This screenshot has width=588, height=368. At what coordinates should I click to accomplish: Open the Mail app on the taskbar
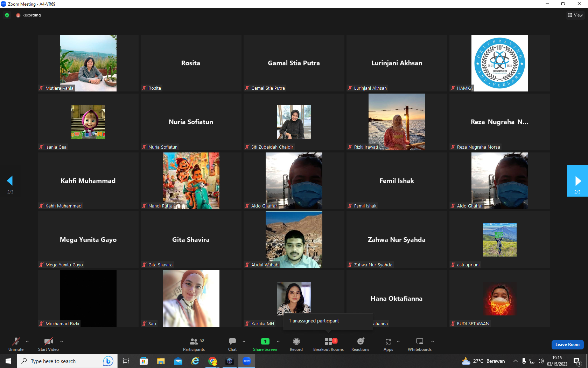[x=178, y=361]
